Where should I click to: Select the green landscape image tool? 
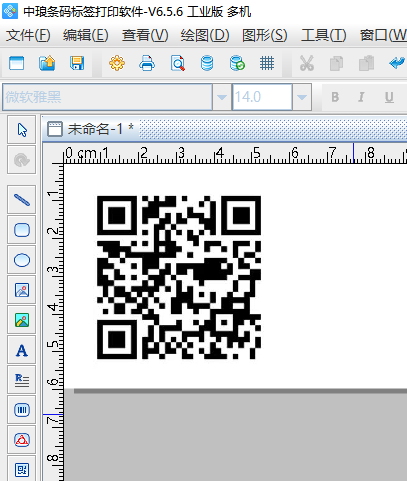22,320
